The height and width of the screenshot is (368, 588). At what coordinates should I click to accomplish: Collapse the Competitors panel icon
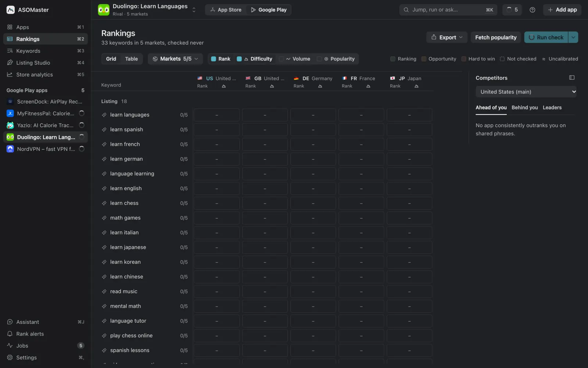click(x=572, y=78)
